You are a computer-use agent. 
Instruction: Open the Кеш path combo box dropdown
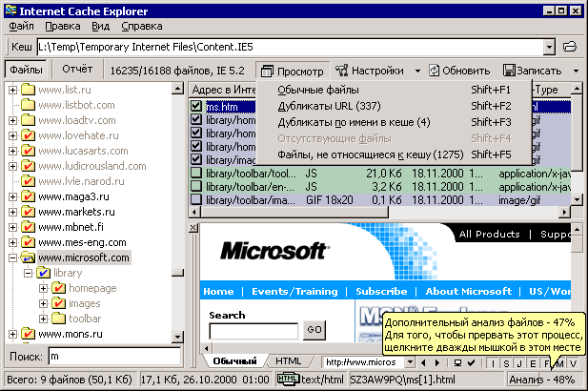coord(549,47)
